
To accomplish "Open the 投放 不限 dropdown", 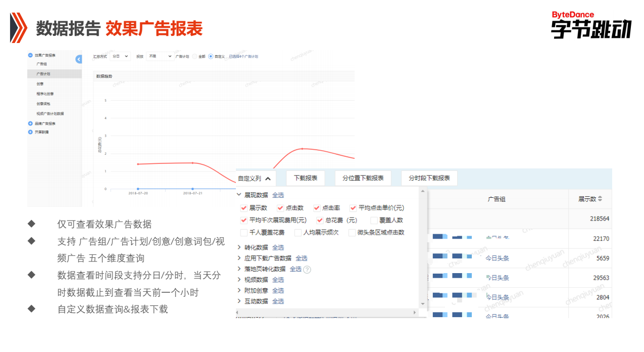I will point(159,57).
